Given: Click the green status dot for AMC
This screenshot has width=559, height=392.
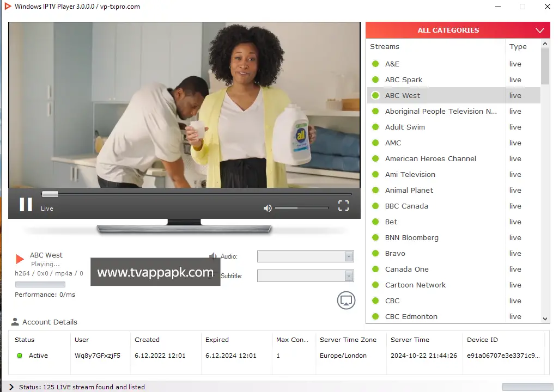Looking at the screenshot, I should 375,143.
